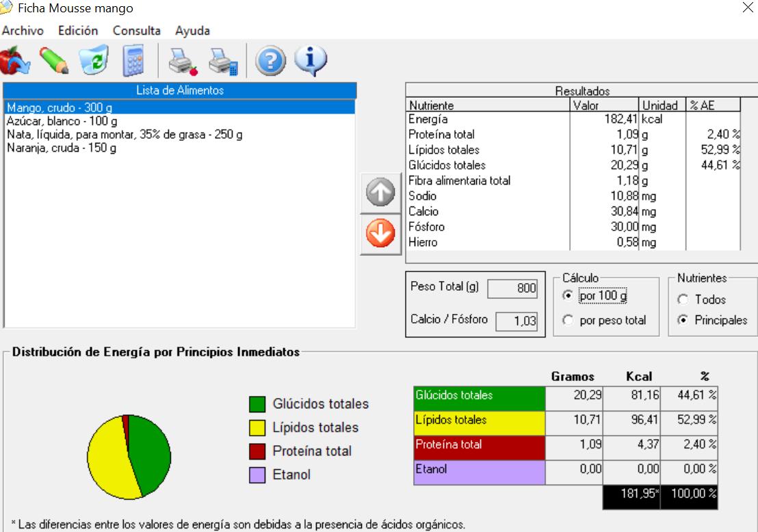Move food down with orange arrow button
Viewport: 758px width, 532px height.
click(381, 235)
